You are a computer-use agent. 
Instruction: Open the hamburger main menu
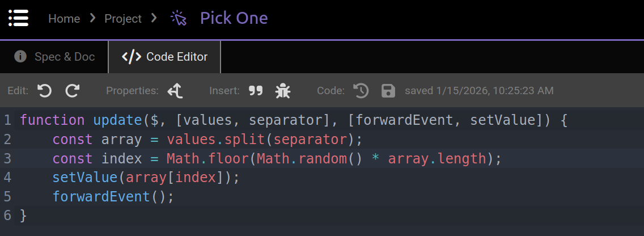(18, 18)
